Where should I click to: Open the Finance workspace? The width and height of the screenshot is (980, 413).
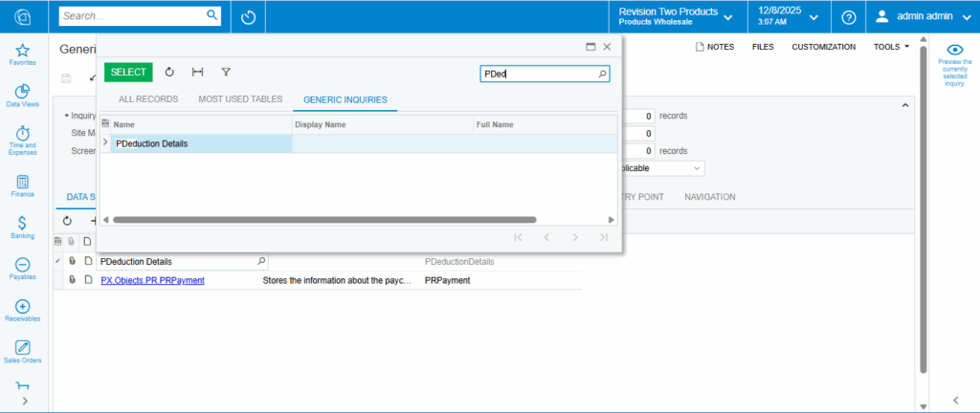[x=23, y=185]
